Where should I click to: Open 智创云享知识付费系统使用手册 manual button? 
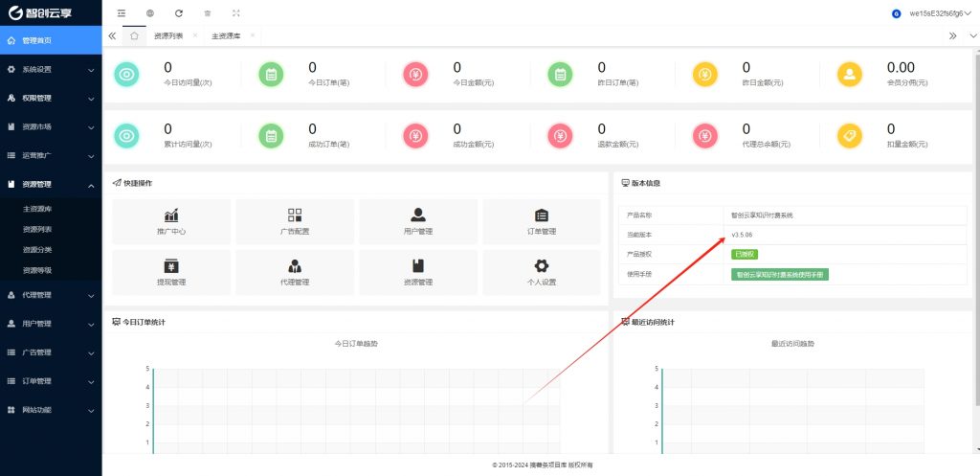[x=780, y=275]
